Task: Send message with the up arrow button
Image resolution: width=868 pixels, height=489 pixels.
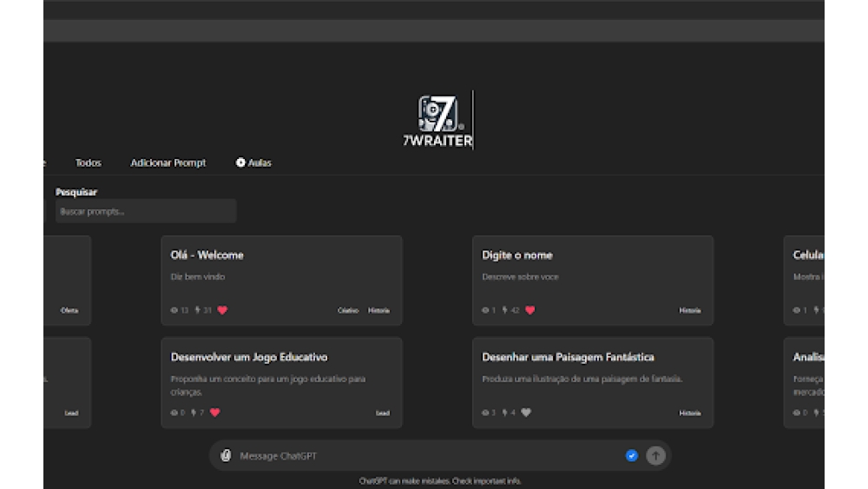Action: tap(656, 456)
